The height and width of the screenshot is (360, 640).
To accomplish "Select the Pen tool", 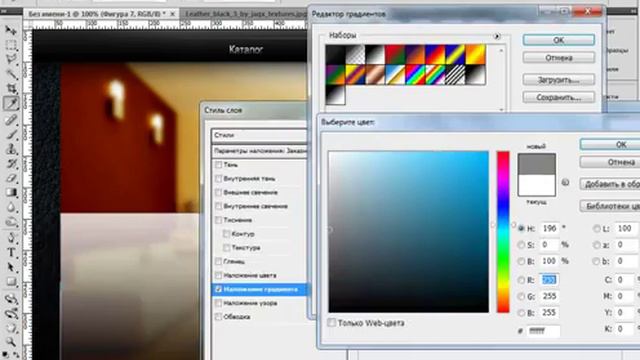I will [11, 238].
